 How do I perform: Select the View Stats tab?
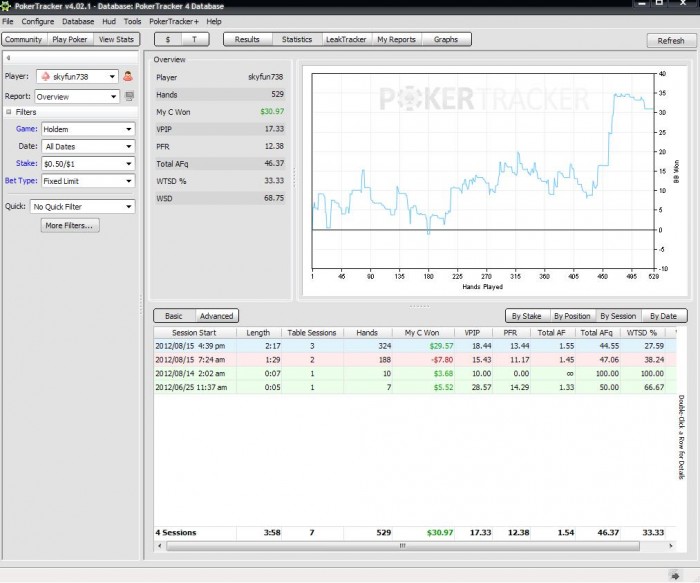click(x=117, y=39)
